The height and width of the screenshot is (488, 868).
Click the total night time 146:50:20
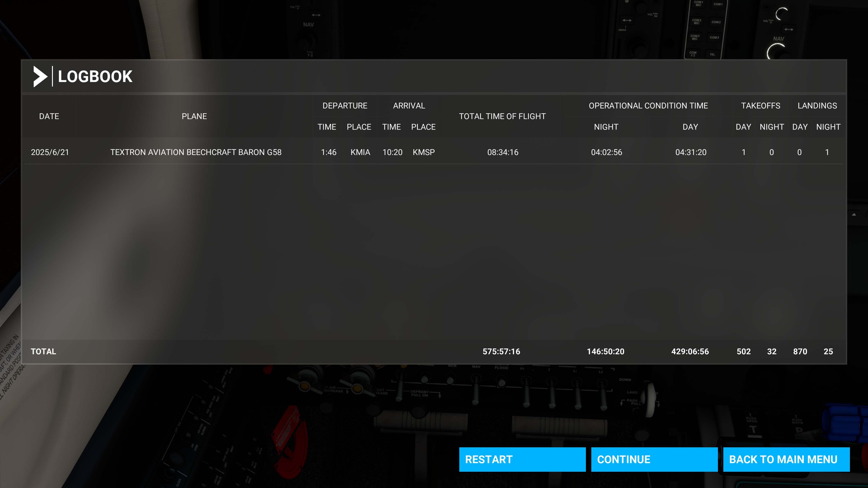pos(606,352)
